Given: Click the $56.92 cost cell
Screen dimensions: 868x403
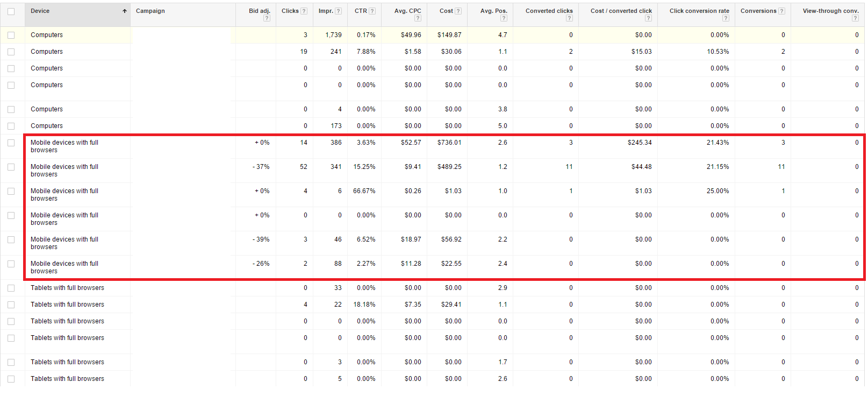Looking at the screenshot, I should click(x=451, y=239).
